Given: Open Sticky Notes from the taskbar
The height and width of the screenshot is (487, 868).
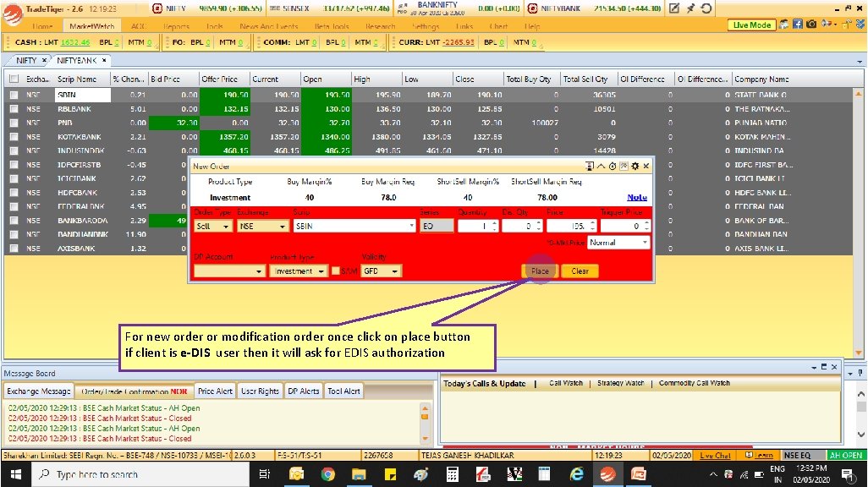Looking at the screenshot, I should click(390, 474).
